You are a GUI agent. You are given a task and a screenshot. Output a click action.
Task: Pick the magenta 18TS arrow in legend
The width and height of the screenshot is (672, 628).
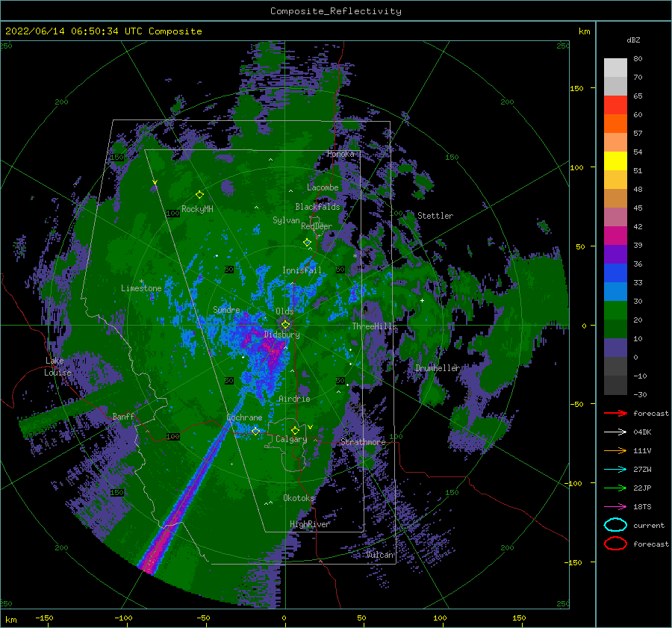coord(615,507)
